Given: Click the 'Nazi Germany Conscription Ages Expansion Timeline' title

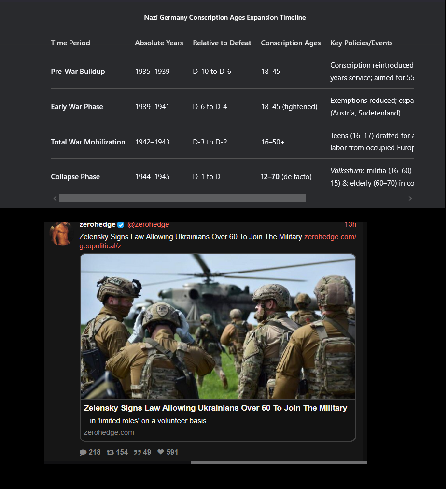Looking at the screenshot, I should (224, 18).
